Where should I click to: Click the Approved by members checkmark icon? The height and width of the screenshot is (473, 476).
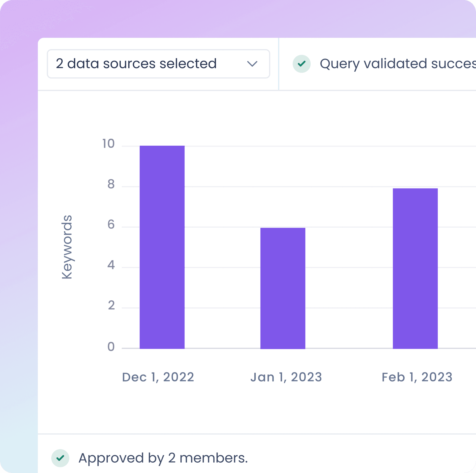(x=60, y=458)
